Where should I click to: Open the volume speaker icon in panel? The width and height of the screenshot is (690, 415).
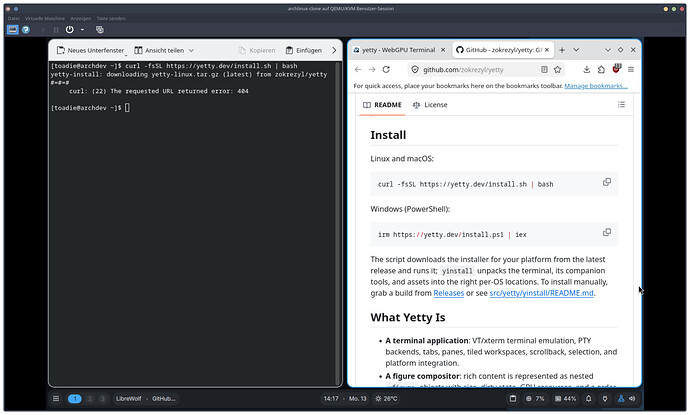point(632,399)
